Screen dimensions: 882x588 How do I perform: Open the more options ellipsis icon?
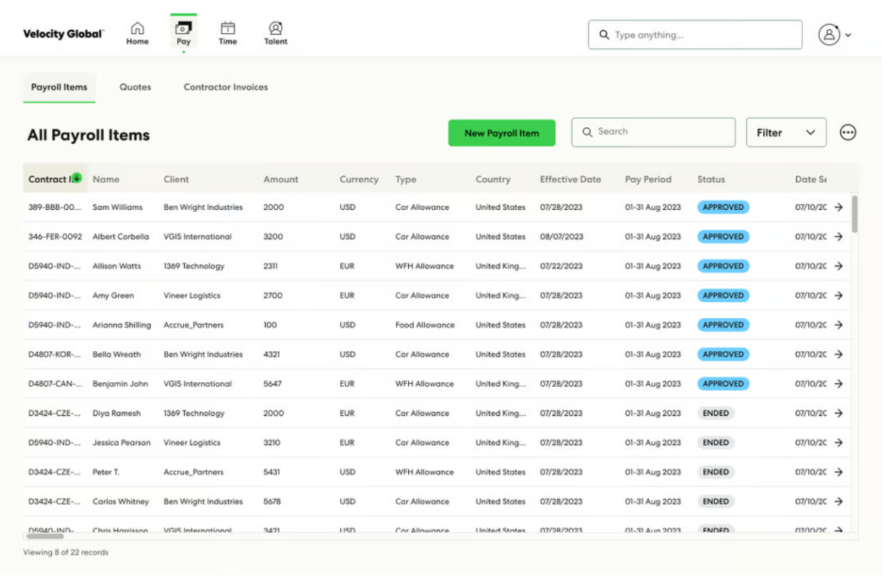[847, 132]
